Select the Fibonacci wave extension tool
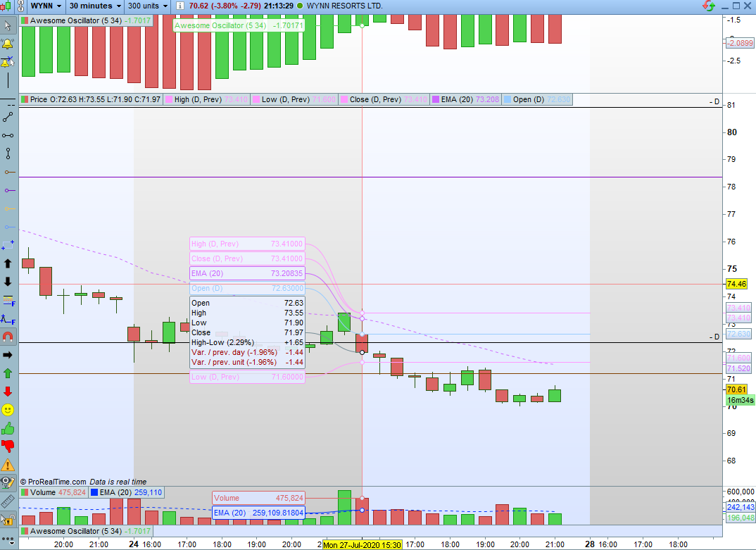This screenshot has height=550, width=756. 8,319
